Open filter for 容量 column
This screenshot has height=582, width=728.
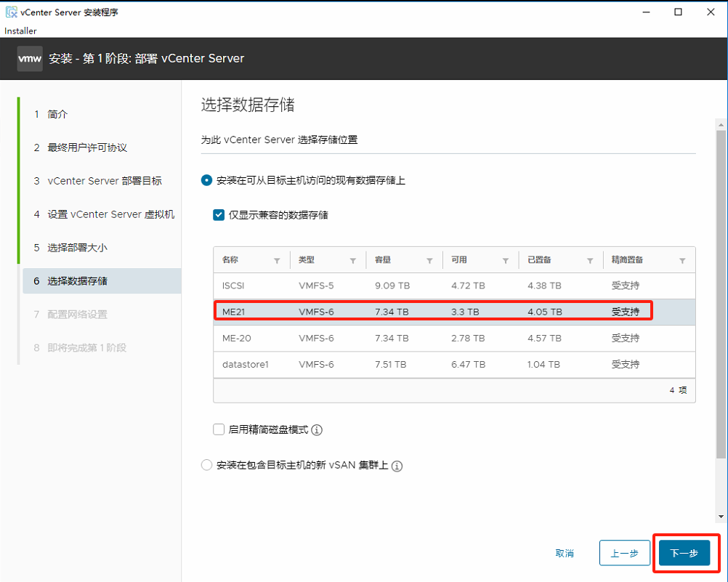coord(429,261)
